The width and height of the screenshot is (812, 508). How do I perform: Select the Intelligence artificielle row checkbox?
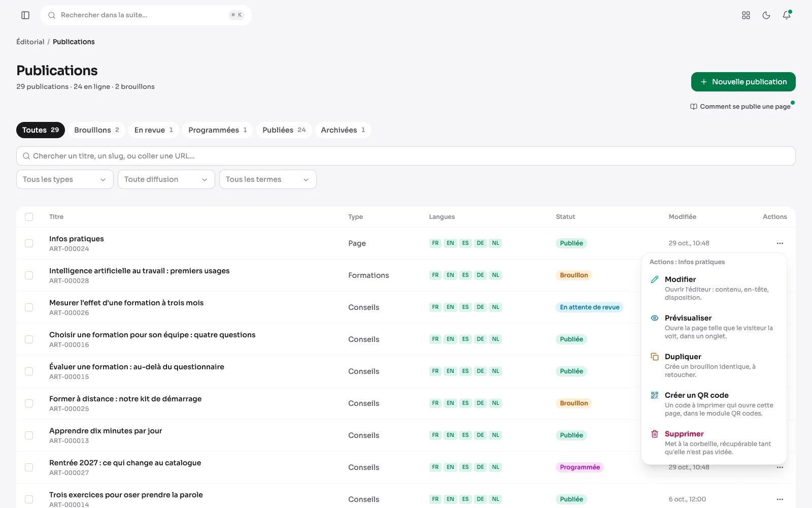click(29, 275)
